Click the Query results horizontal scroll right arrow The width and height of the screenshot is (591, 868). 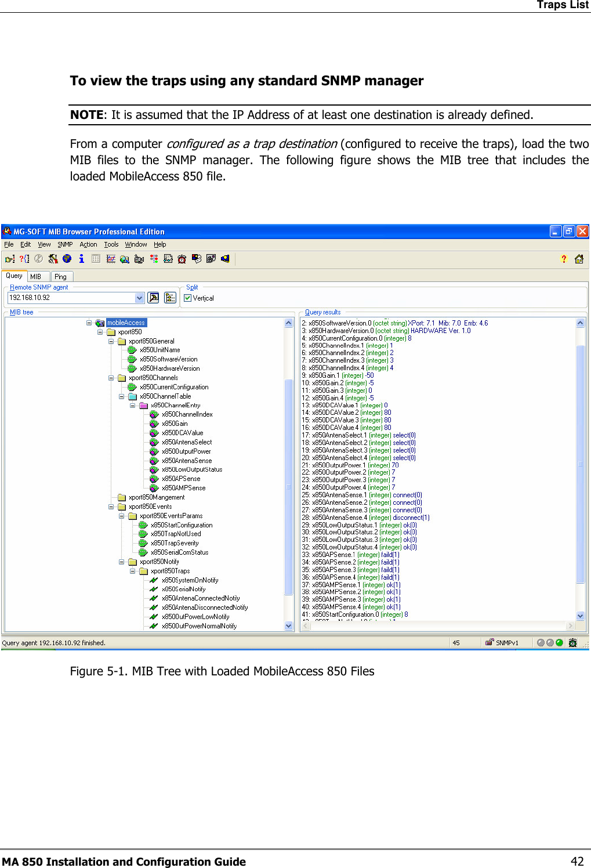click(571, 625)
